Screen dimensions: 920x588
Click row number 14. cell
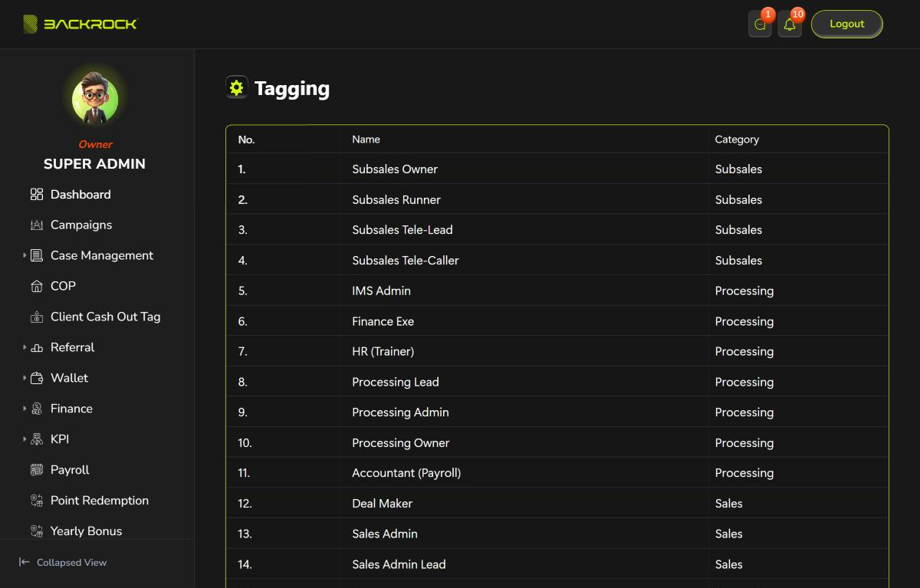pyautogui.click(x=245, y=565)
